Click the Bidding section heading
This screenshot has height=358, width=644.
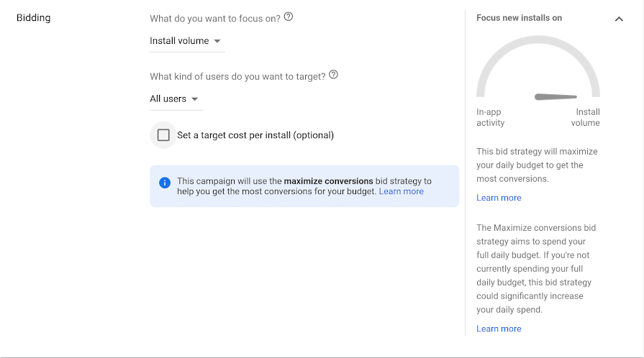click(x=34, y=17)
